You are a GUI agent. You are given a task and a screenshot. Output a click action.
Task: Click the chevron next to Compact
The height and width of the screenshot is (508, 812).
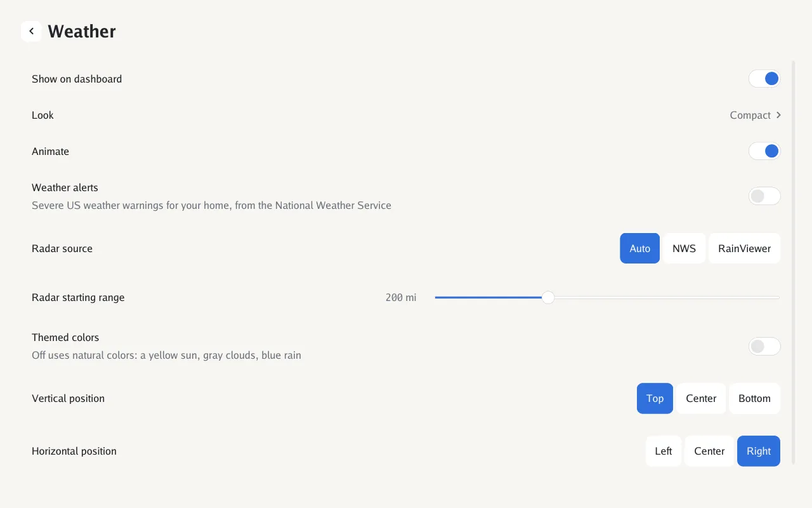pyautogui.click(x=778, y=115)
